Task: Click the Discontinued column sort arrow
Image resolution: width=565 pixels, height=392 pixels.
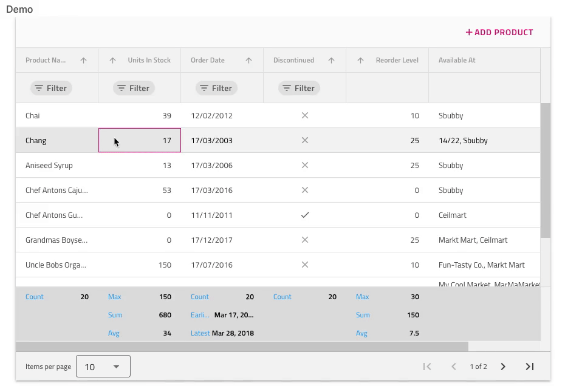Action: coord(331,60)
